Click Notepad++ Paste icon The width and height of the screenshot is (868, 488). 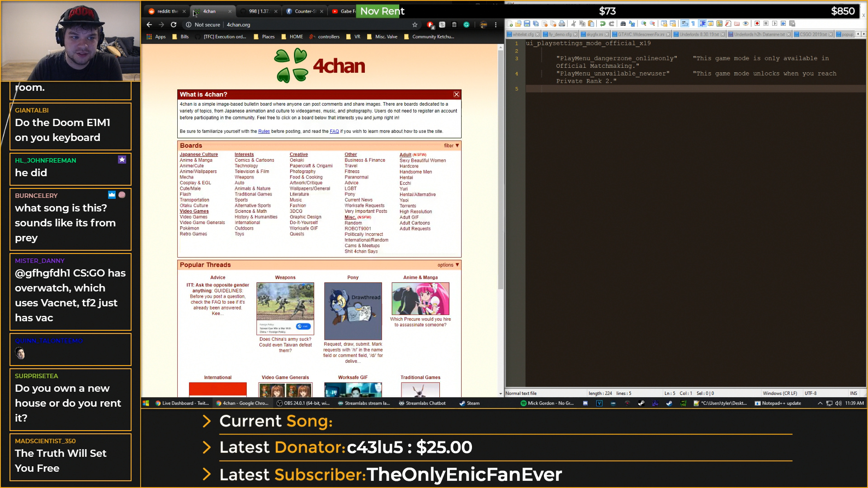point(591,24)
